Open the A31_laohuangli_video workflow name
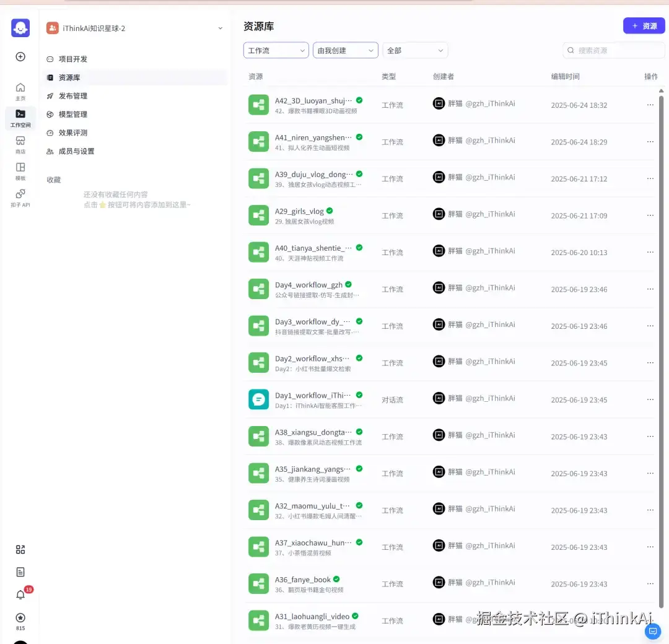 [312, 616]
